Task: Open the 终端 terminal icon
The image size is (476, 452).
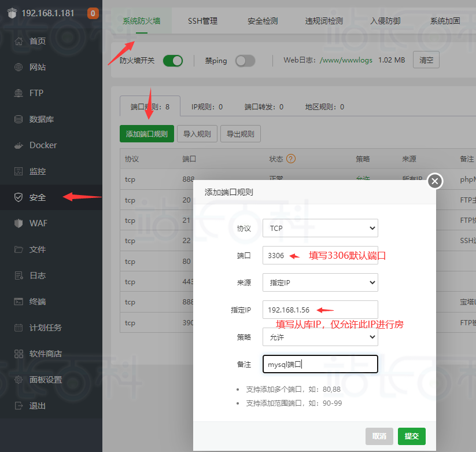Action: point(19,302)
